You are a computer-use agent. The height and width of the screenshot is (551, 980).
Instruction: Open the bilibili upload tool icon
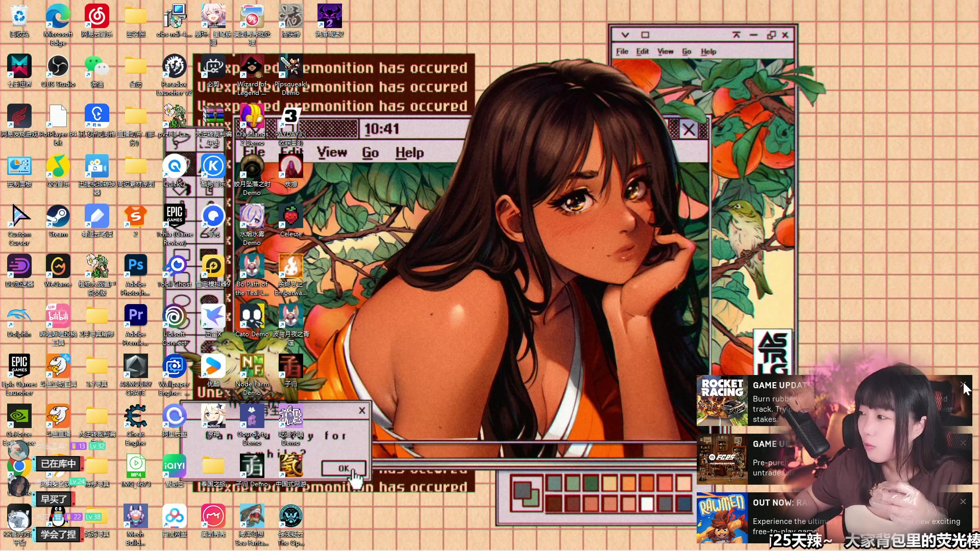click(x=58, y=324)
